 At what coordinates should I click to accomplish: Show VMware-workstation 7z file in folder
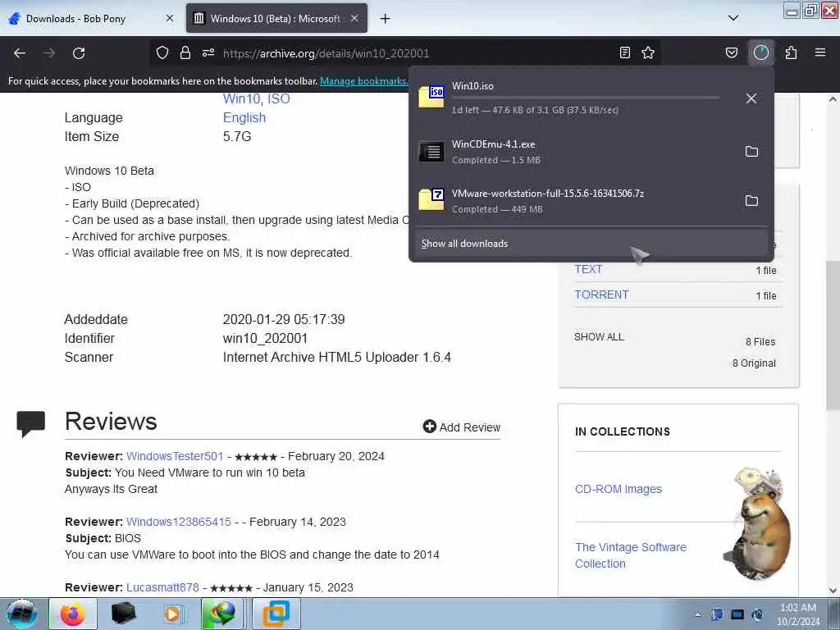[751, 201]
